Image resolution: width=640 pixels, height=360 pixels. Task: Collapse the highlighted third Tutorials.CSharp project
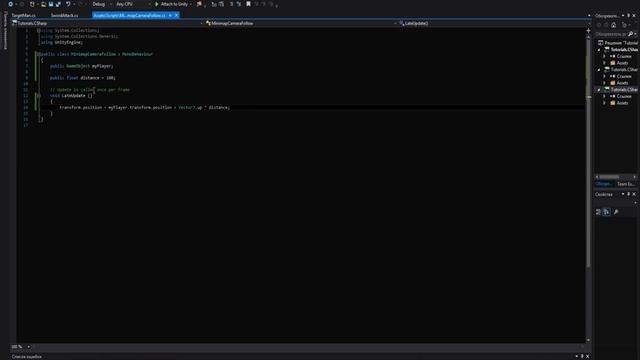[x=599, y=89]
